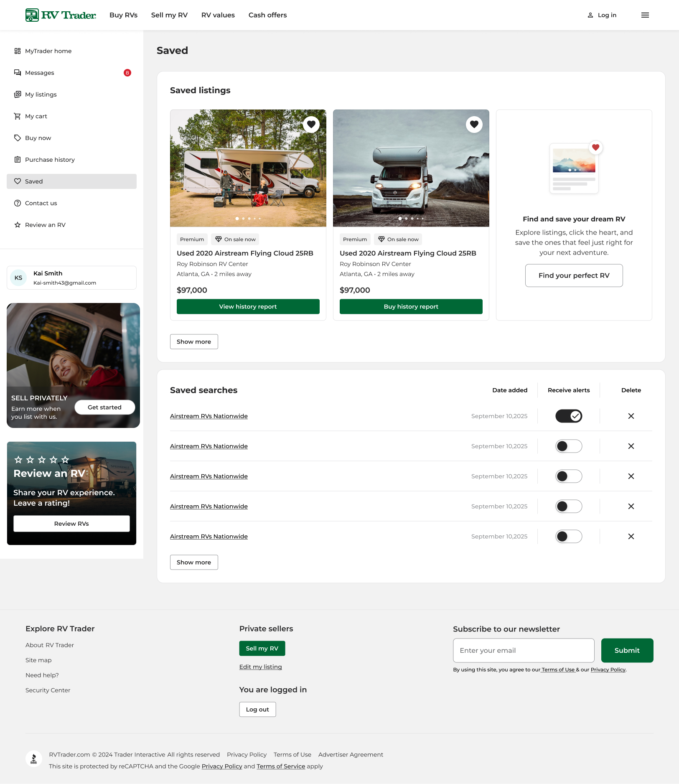The width and height of the screenshot is (679, 784).
Task: Delete the first saved search row
Action: pos(631,416)
